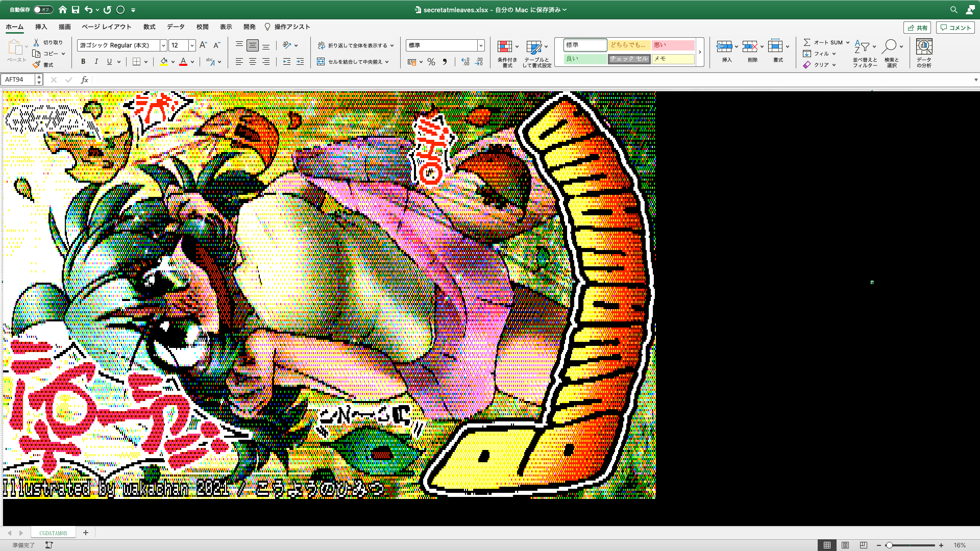Open the font size dropdown
The image size is (980, 551).
pos(192,45)
